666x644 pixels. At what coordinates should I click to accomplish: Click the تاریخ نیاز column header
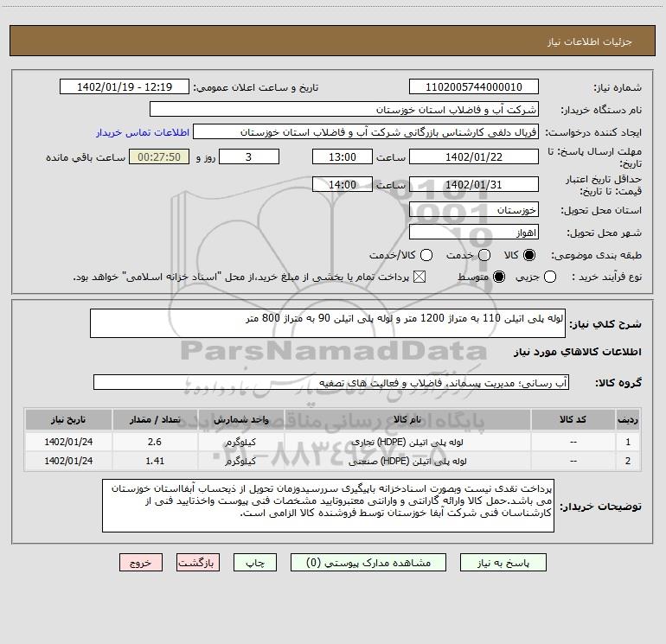click(68, 419)
